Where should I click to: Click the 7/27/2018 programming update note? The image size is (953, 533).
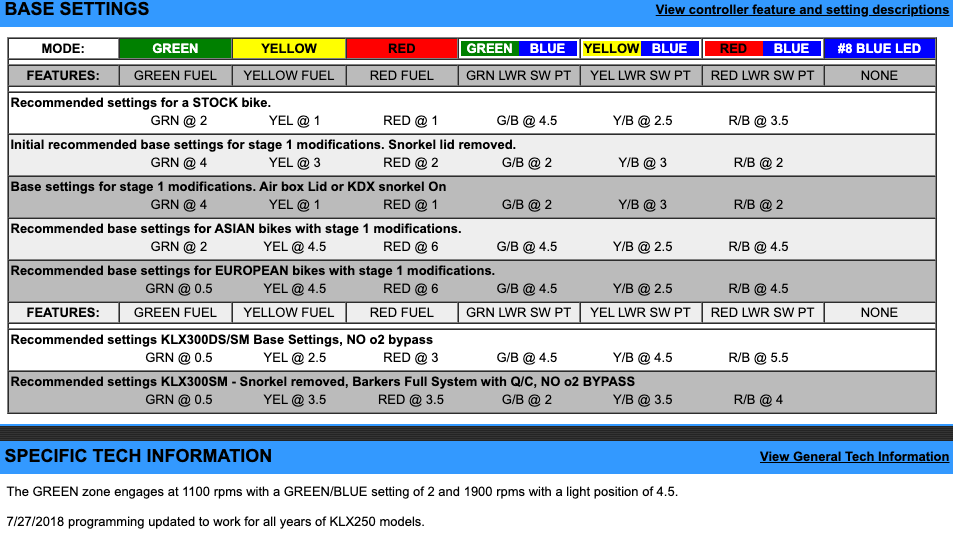215,521
